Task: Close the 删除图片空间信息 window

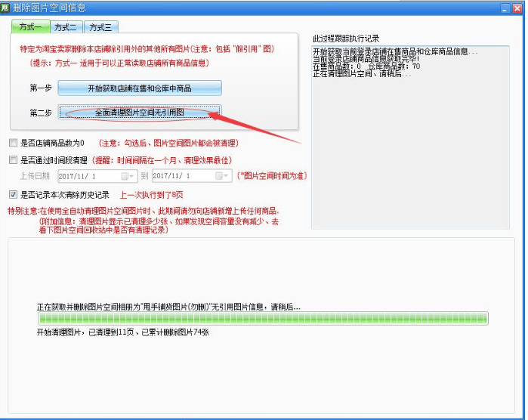Action: tap(517, 8)
